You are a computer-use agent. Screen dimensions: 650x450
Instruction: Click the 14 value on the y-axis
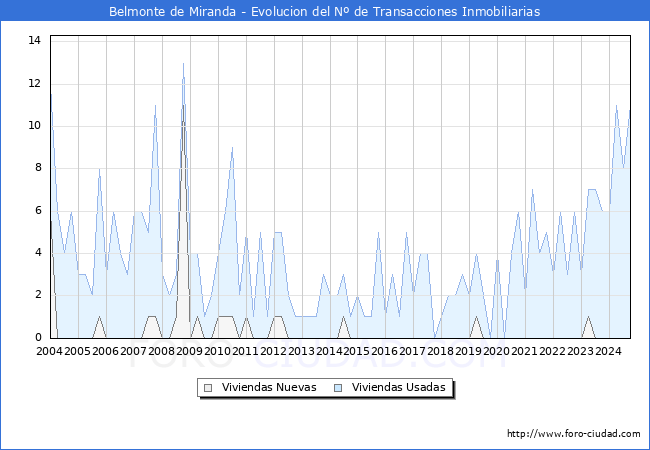click(x=34, y=40)
